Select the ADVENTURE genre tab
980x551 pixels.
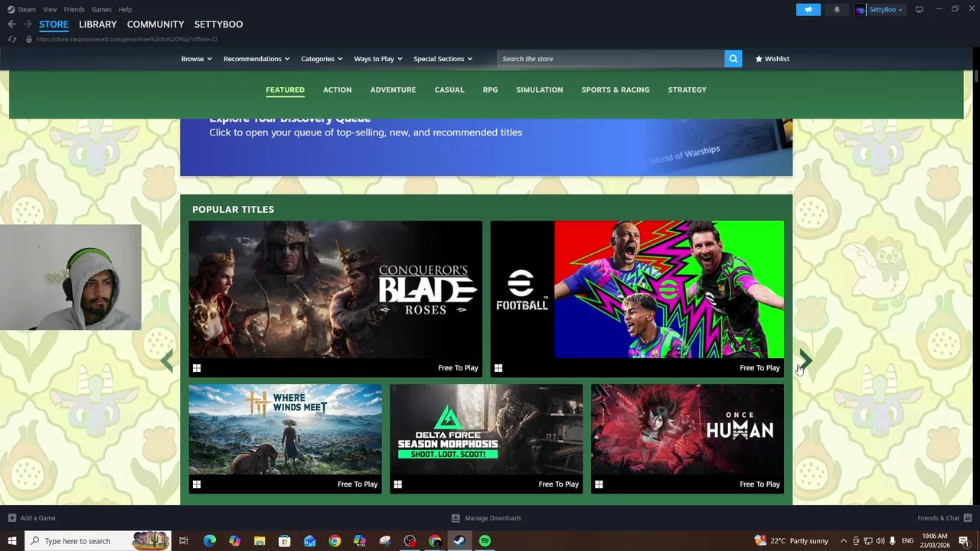pyautogui.click(x=393, y=90)
